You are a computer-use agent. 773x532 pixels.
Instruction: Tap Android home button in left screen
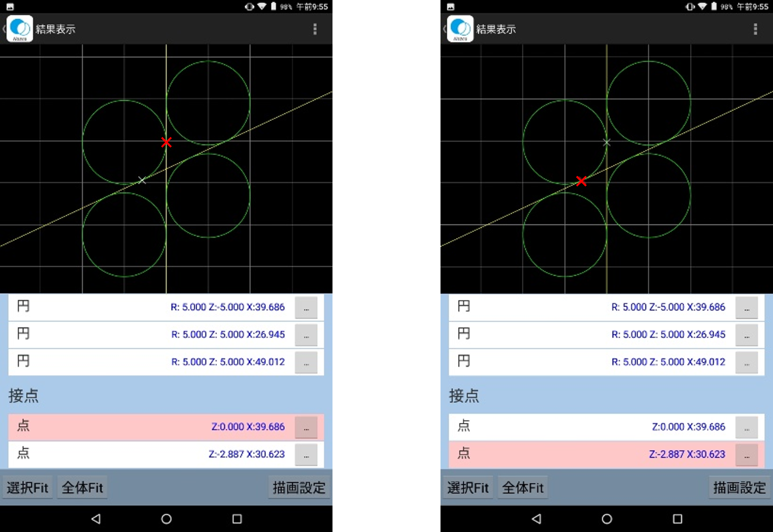point(166,519)
